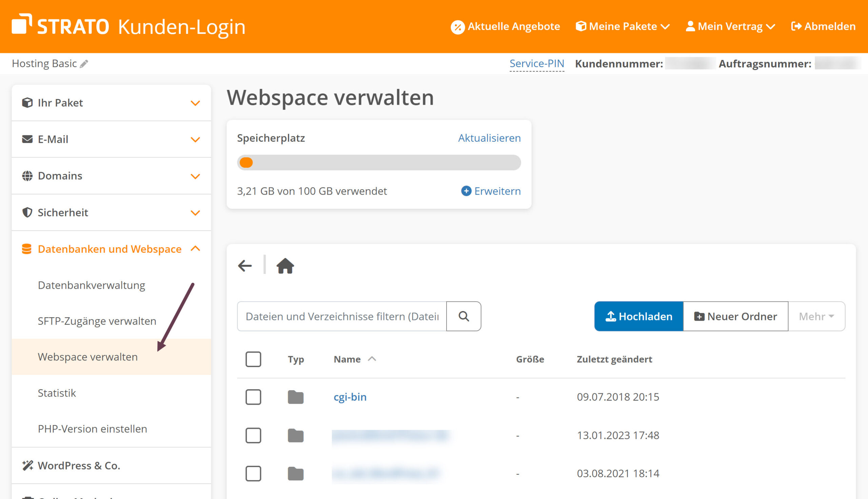Tick the select-all checkbox in table header
868x499 pixels.
(x=253, y=359)
